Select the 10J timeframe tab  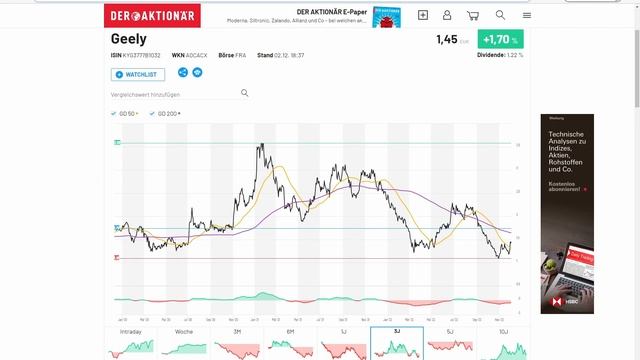pos(503,343)
